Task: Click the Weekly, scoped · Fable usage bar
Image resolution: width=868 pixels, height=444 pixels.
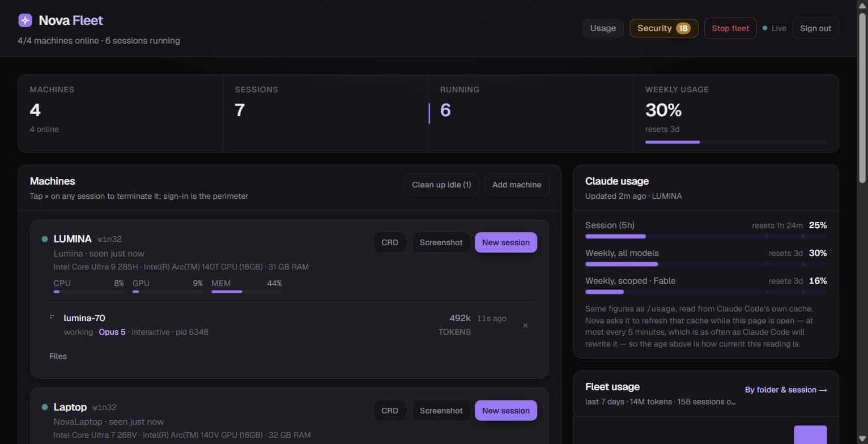Action: click(x=706, y=292)
